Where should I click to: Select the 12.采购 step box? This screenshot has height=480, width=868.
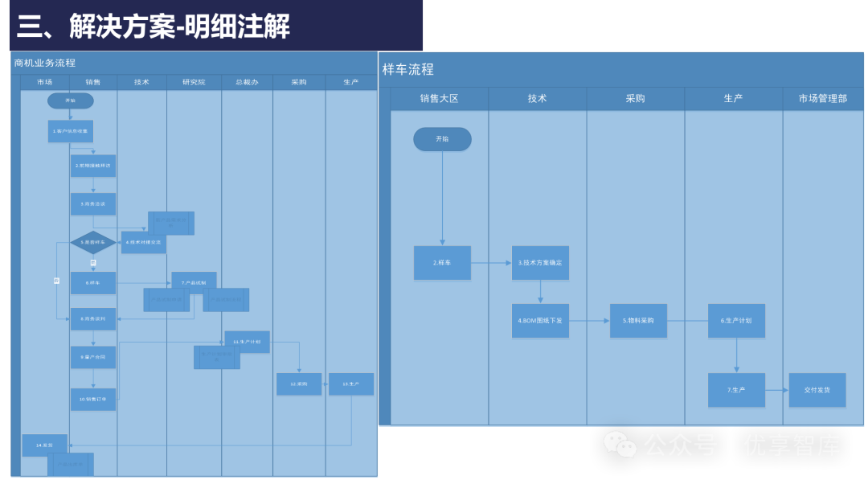pyautogui.click(x=299, y=384)
